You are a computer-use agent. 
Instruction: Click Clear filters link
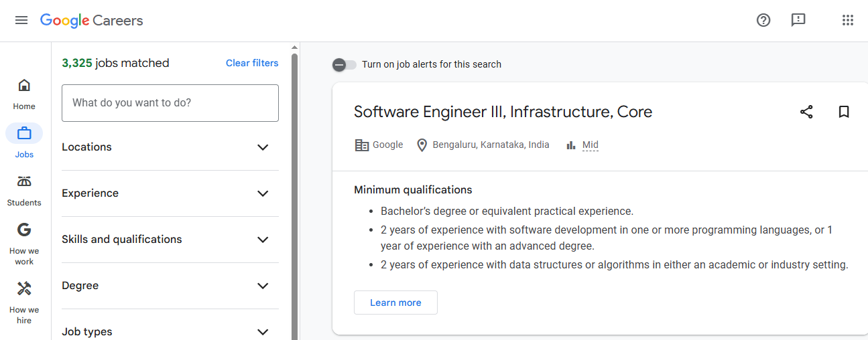pyautogui.click(x=252, y=63)
